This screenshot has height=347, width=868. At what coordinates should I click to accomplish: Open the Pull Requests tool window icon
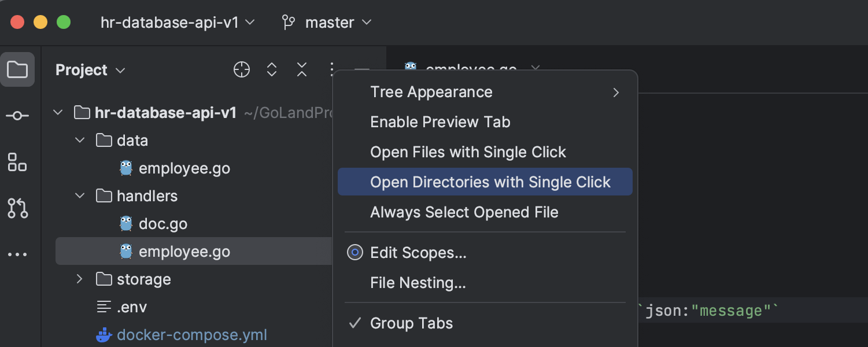coord(17,208)
